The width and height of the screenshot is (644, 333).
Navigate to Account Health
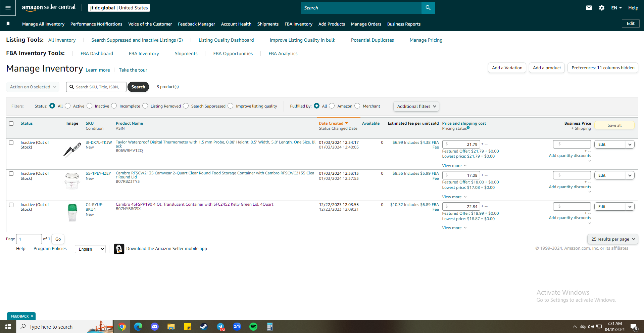(x=236, y=24)
